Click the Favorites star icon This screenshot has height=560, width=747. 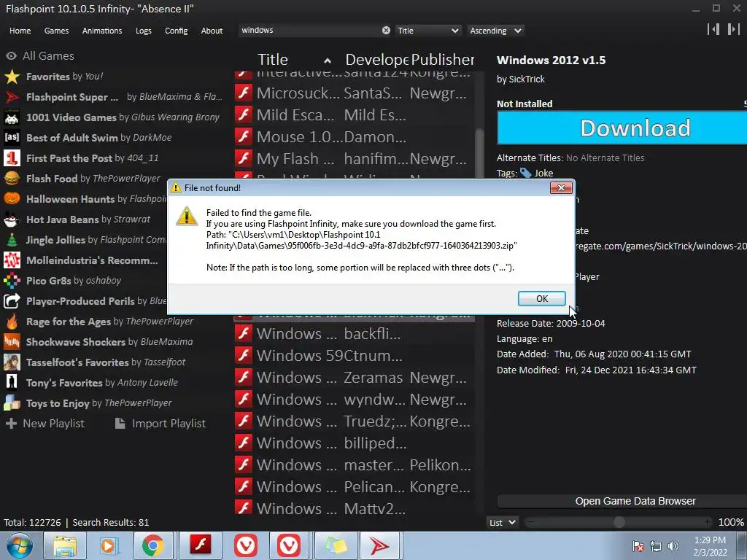pyautogui.click(x=12, y=77)
